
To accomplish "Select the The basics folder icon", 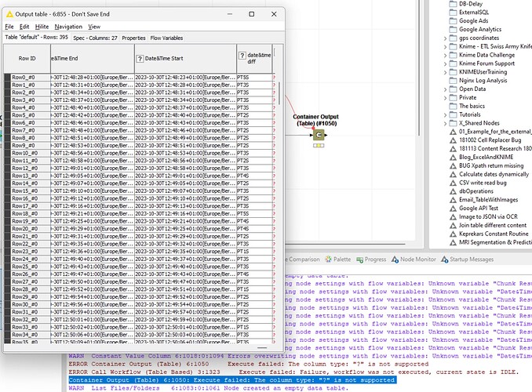I will (453, 106).
